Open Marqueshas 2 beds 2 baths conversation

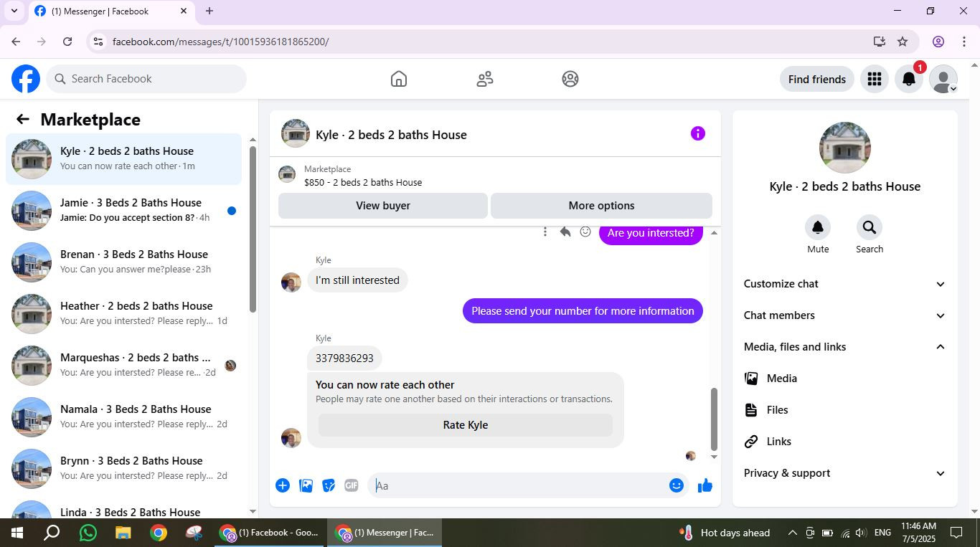(123, 365)
